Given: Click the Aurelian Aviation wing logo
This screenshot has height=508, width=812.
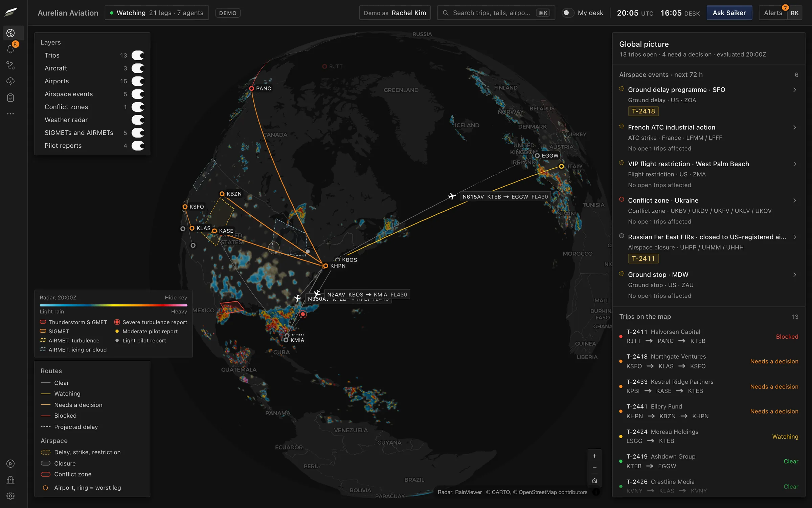Looking at the screenshot, I should pyautogui.click(x=11, y=12).
